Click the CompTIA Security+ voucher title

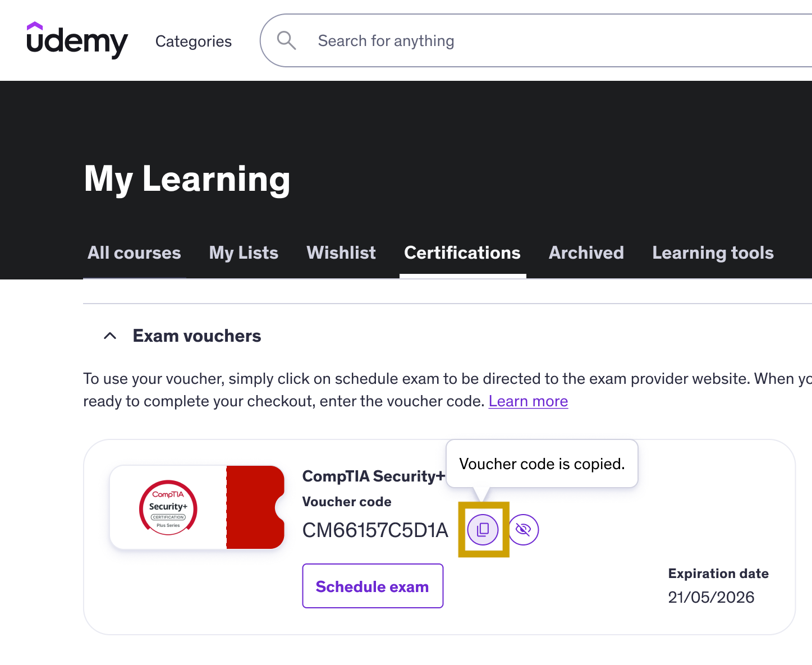tap(374, 476)
